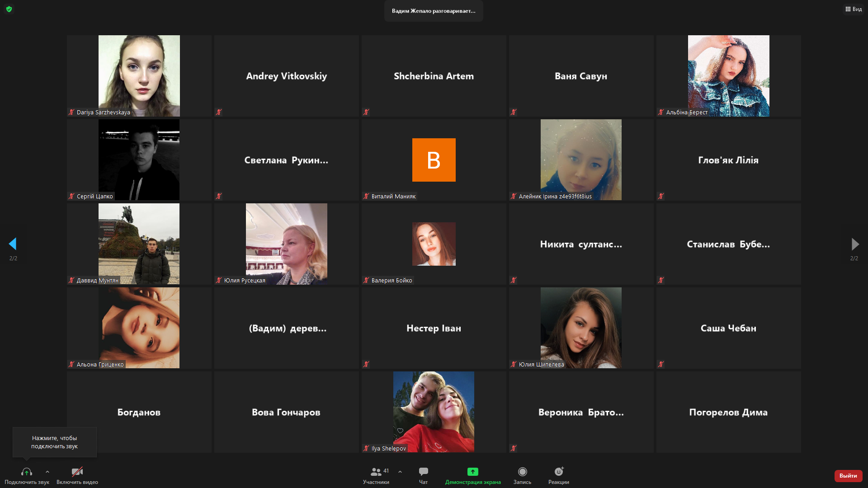Click the Вадим Жепало speaking indicator
The width and height of the screenshot is (868, 488).
(434, 11)
